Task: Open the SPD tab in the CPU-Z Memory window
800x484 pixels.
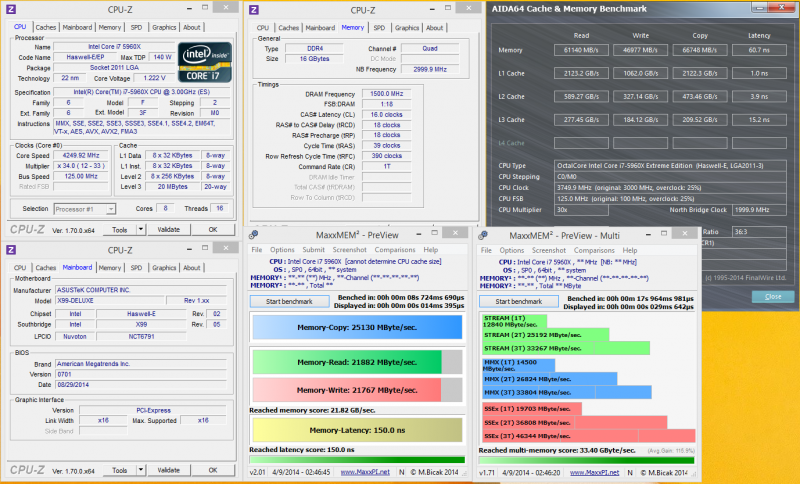Action: [377, 27]
